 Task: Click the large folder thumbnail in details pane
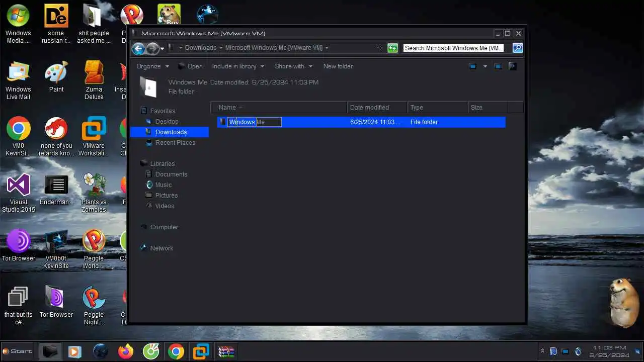149,86
